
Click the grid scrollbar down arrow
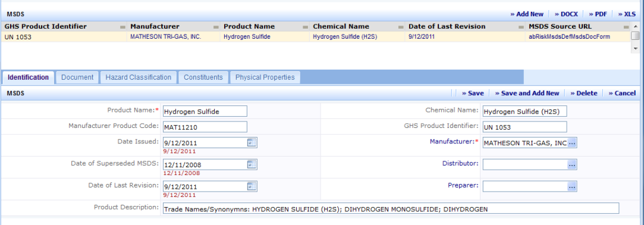click(x=635, y=49)
